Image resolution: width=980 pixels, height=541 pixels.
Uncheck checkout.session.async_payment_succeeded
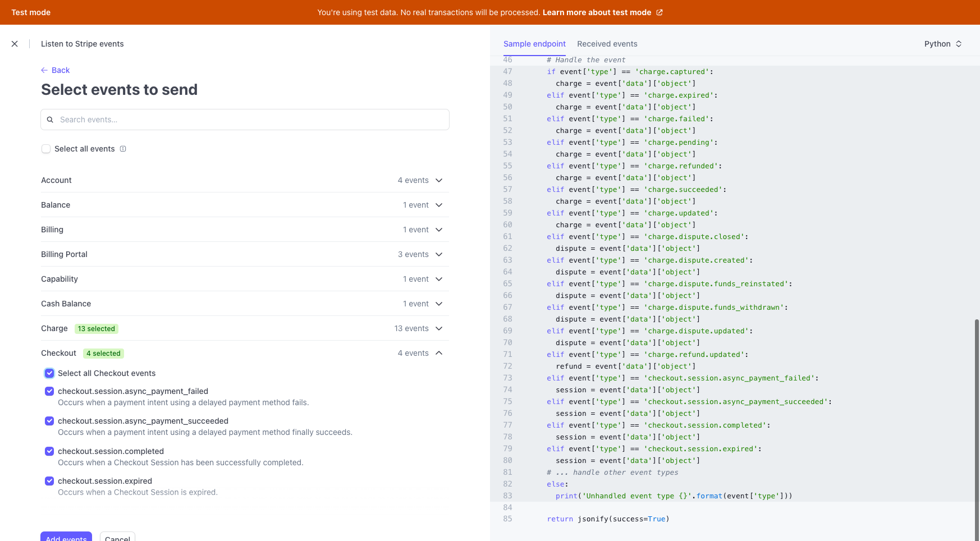click(x=49, y=421)
